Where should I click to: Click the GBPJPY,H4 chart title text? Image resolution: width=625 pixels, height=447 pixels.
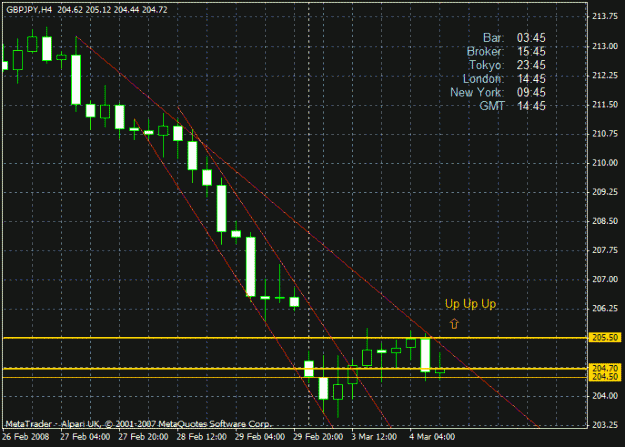pyautogui.click(x=29, y=10)
